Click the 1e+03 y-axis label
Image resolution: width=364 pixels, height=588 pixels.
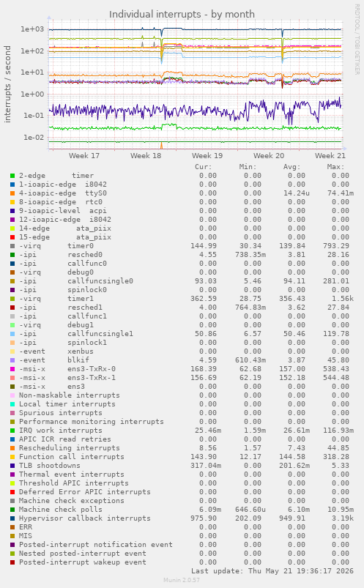32,29
